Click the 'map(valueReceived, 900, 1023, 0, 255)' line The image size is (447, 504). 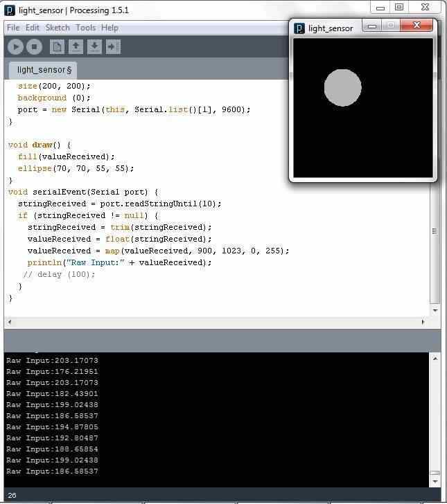pos(158,251)
